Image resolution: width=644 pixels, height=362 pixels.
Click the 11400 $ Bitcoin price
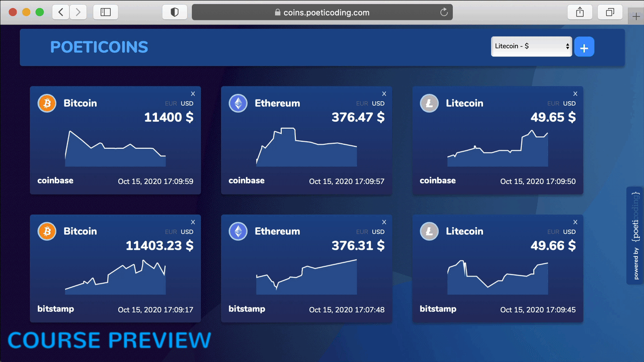[x=169, y=118]
